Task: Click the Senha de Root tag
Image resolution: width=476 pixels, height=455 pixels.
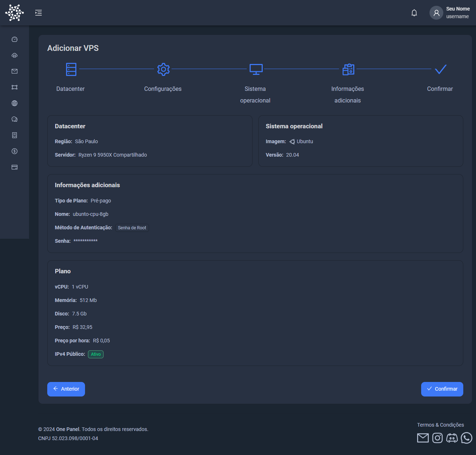Action: (x=132, y=228)
